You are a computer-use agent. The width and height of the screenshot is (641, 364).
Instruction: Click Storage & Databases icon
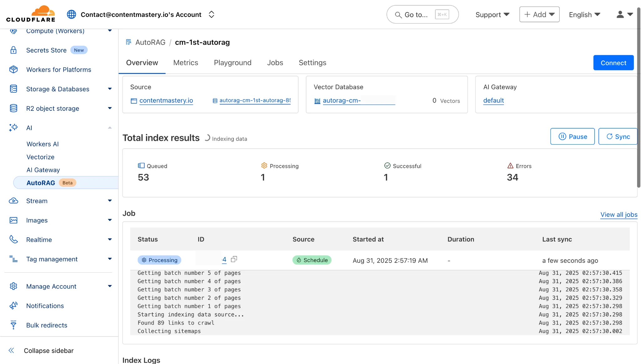(13, 89)
